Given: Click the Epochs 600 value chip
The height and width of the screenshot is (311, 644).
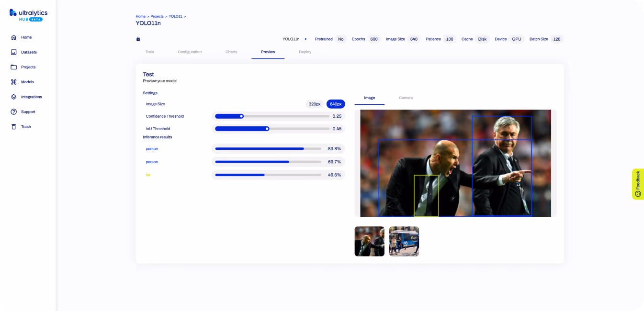Looking at the screenshot, I should [374, 39].
